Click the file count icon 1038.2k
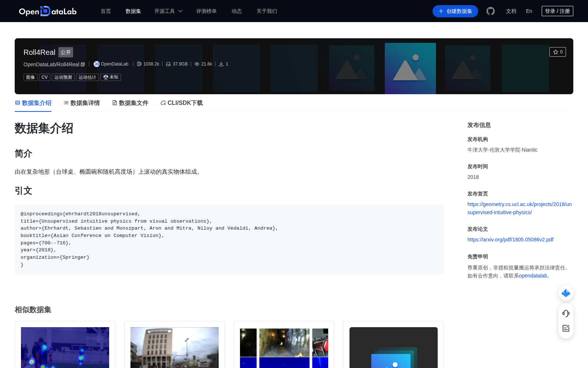The width and height of the screenshot is (588, 368). (x=139, y=64)
